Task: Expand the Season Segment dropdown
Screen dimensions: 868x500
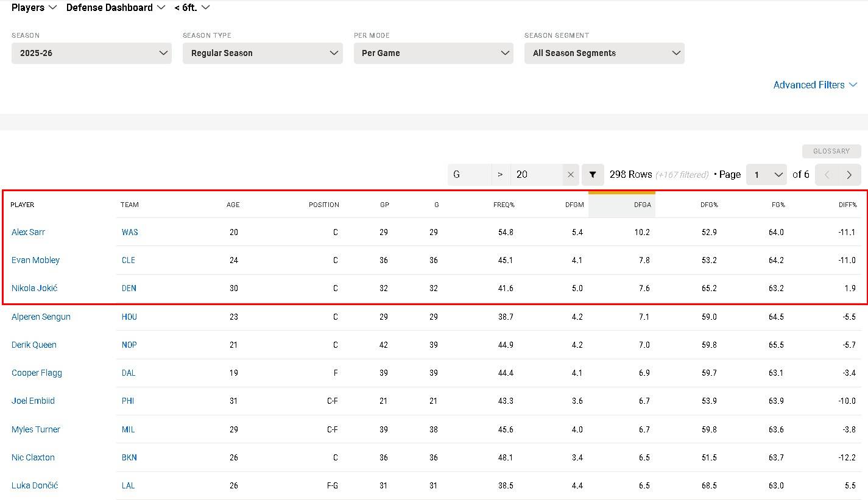Action: click(x=604, y=53)
